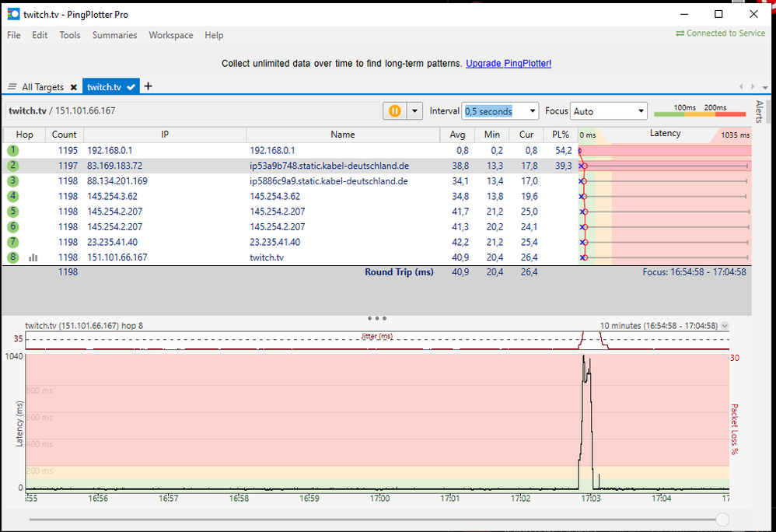This screenshot has height=532, width=776.
Task: Maximize the PingPlotter window
Action: 718,14
